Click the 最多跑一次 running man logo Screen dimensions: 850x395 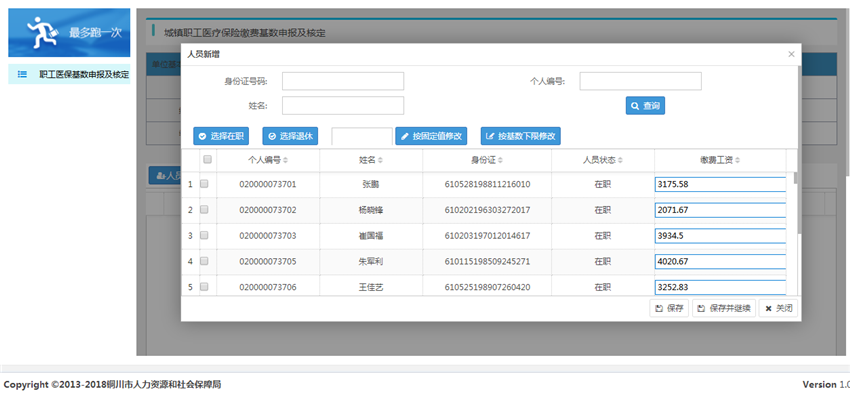69,33
